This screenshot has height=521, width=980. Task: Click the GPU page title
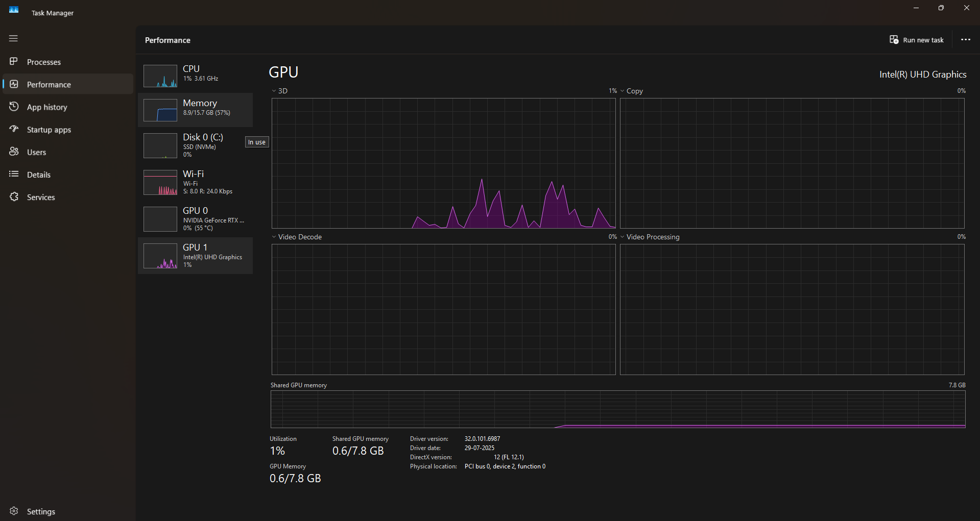coord(283,72)
